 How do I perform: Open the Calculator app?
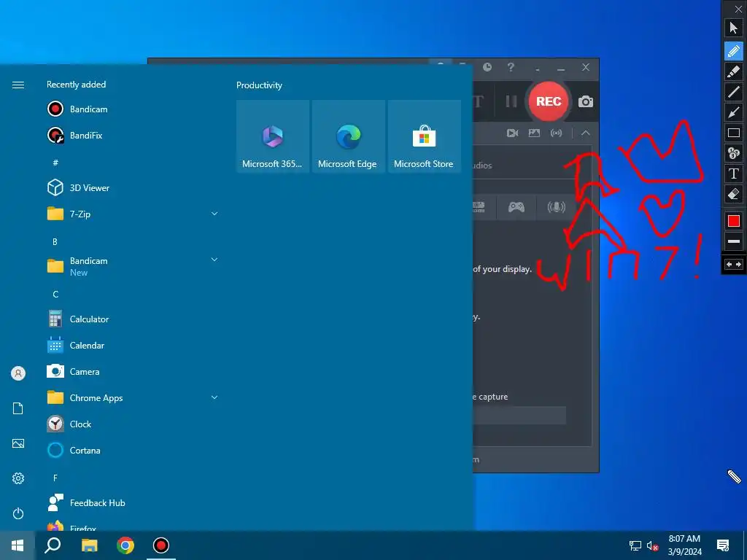[x=133, y=319]
